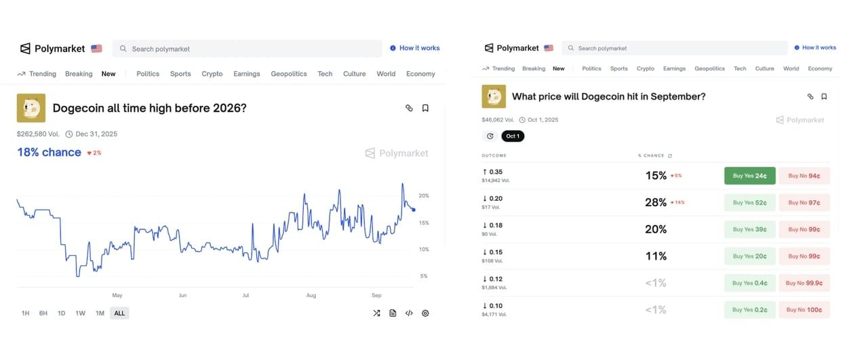Select the Oct 1 date pill

pos(513,136)
